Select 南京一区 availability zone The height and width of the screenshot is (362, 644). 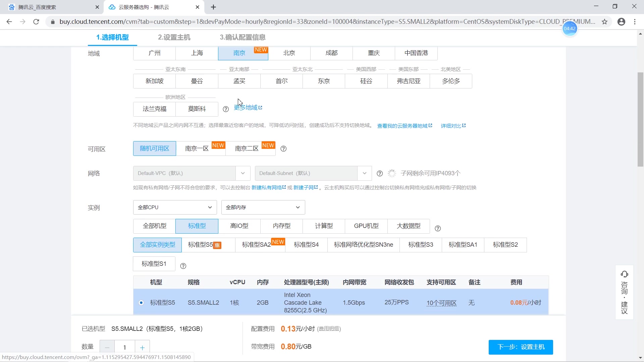click(201, 148)
